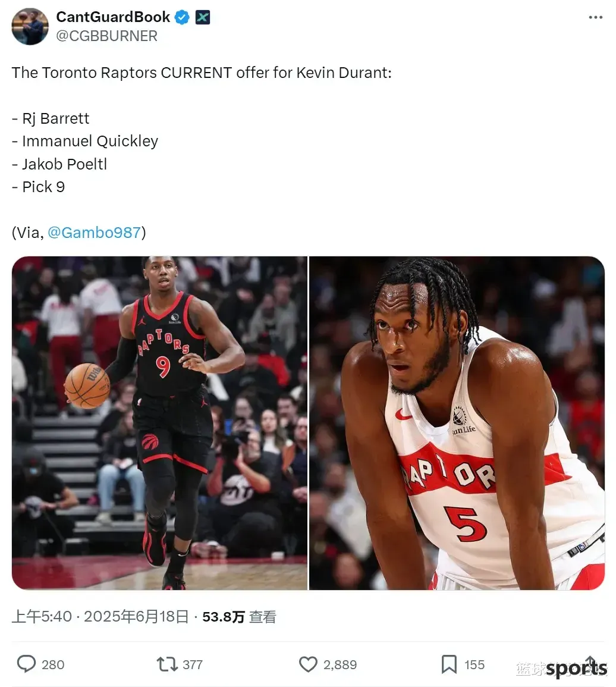Click the reply speech bubble icon
The height and width of the screenshot is (687, 616).
click(x=26, y=664)
